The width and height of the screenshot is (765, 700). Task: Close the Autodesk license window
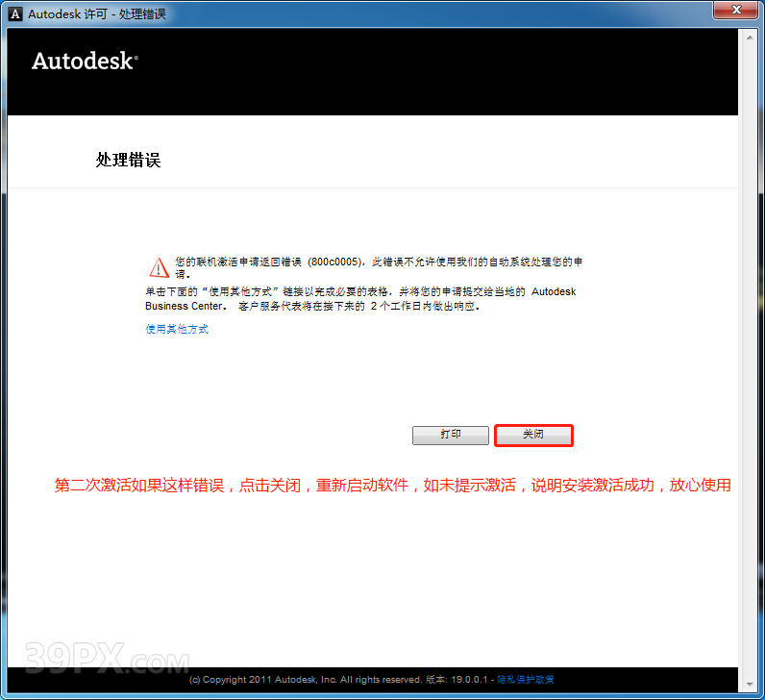[736, 10]
